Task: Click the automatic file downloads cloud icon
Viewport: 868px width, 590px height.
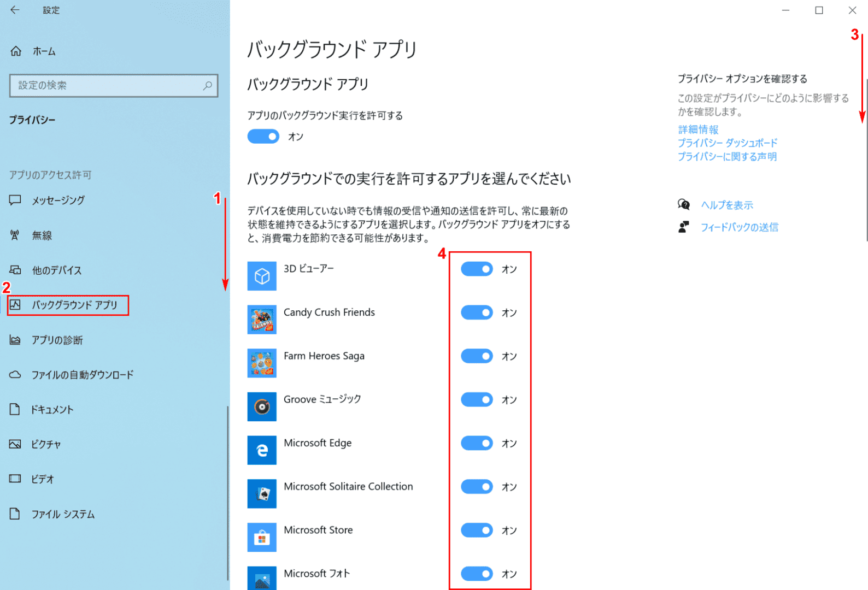Action: click(15, 375)
